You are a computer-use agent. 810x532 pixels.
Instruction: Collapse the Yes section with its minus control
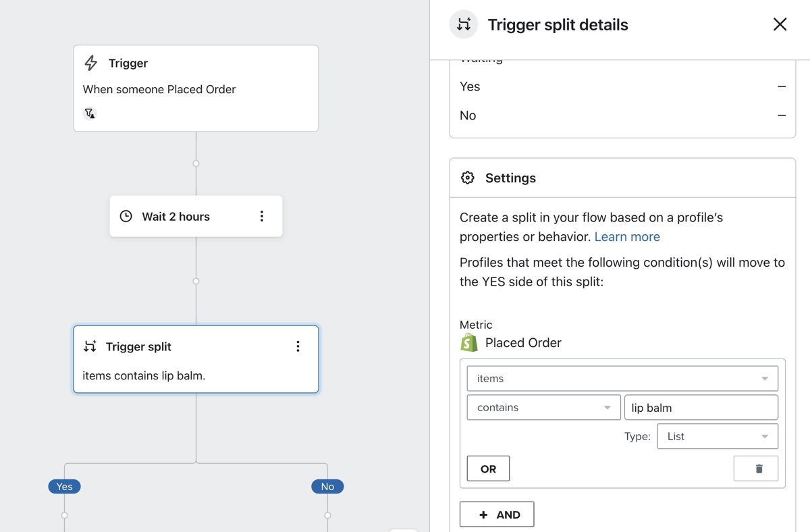781,86
